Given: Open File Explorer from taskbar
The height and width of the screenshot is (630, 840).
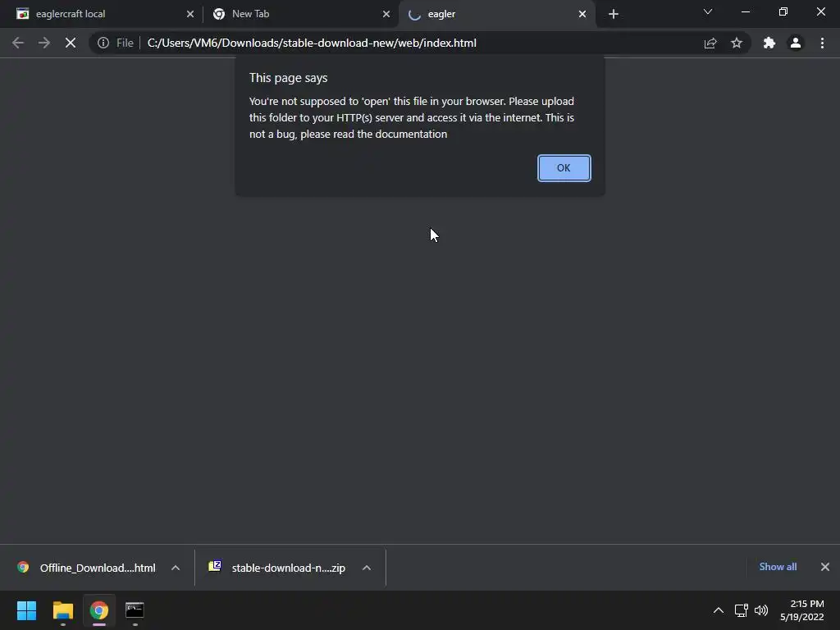Looking at the screenshot, I should 62,610.
